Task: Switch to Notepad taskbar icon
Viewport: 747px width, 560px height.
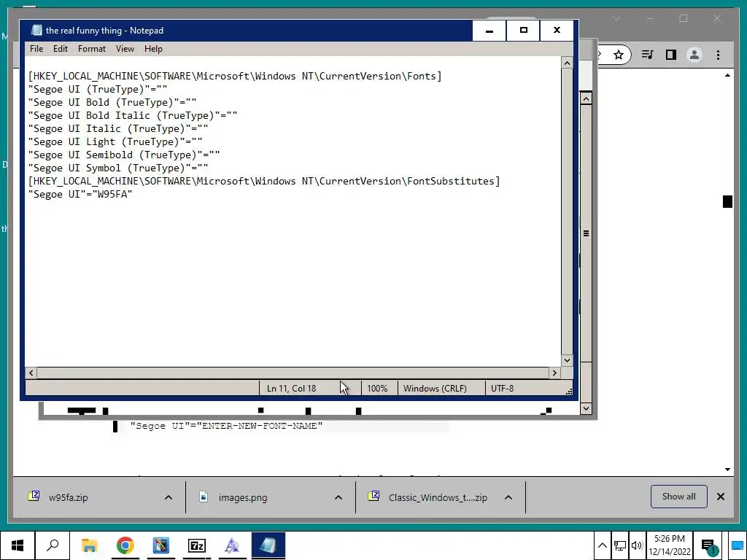Action: click(268, 545)
